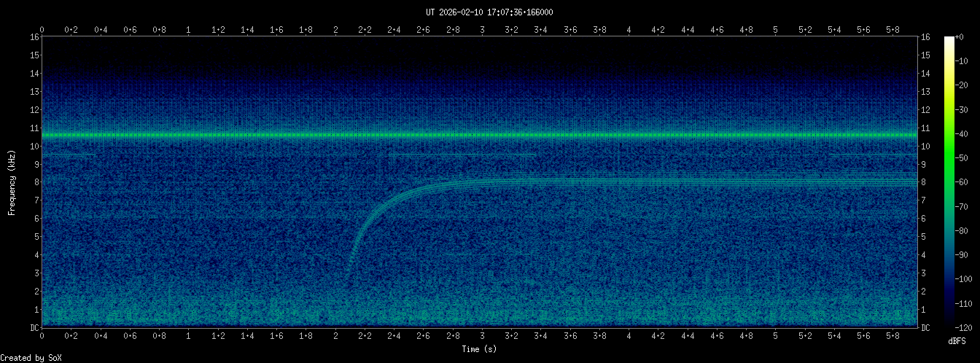Click the 5 second tick on top time axis
The width and height of the screenshot is (980, 363).
pyautogui.click(x=776, y=30)
